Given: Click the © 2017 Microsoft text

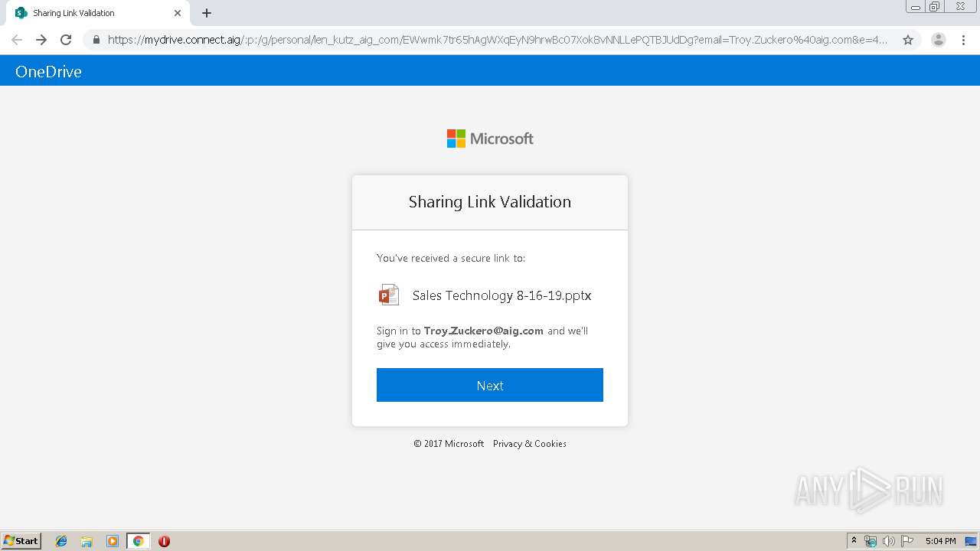Looking at the screenshot, I should (449, 444).
